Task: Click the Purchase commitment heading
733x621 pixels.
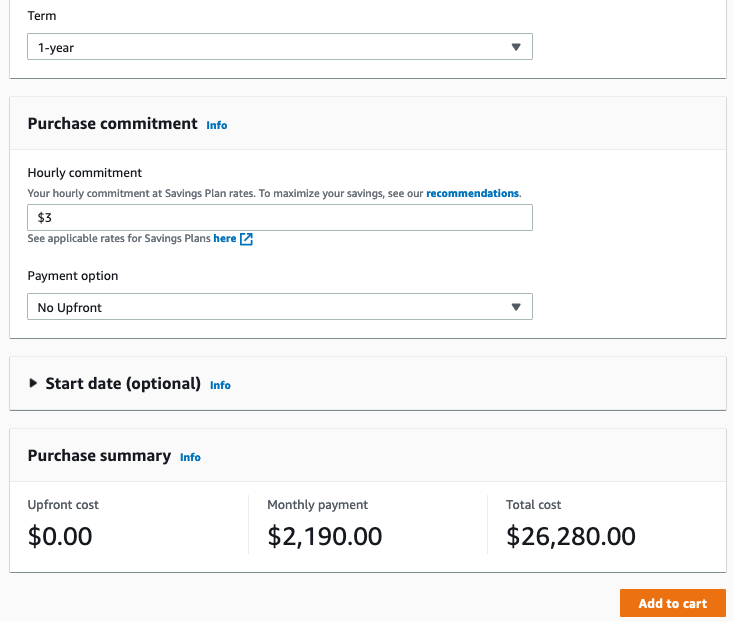Action: point(112,124)
